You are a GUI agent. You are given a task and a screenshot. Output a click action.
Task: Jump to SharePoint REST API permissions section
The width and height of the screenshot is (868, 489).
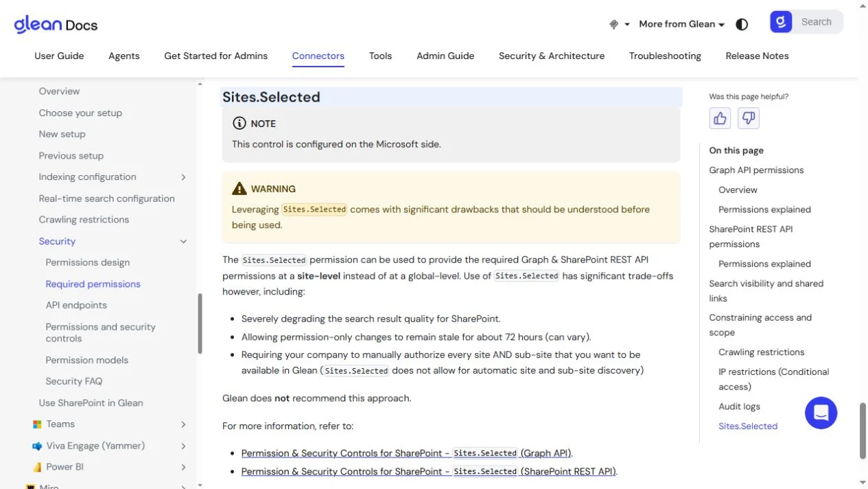pos(751,236)
